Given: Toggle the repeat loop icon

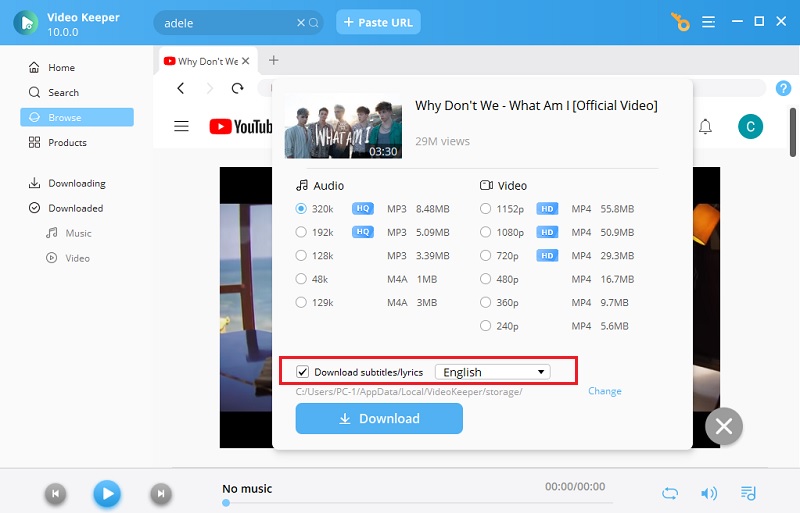Looking at the screenshot, I should pos(669,493).
